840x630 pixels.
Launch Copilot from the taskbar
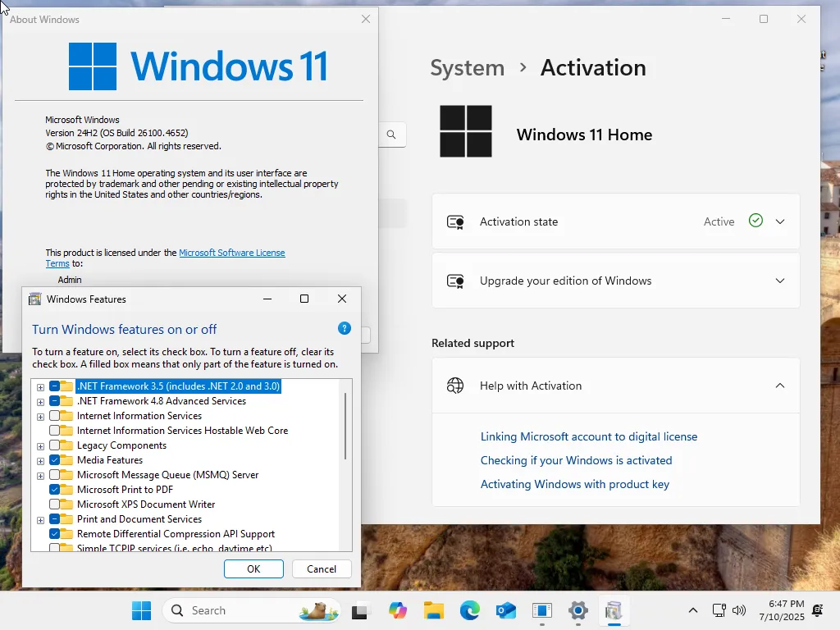click(x=398, y=610)
